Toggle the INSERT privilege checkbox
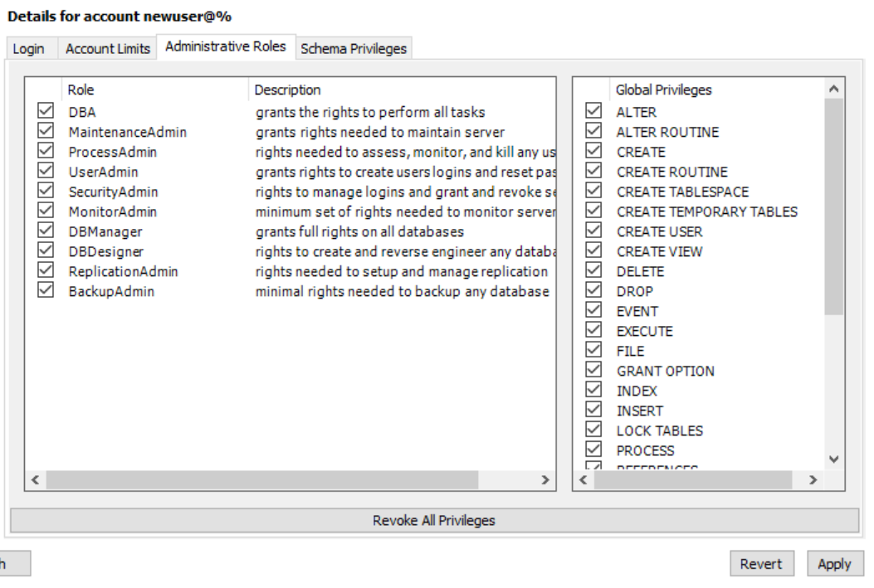 [593, 410]
